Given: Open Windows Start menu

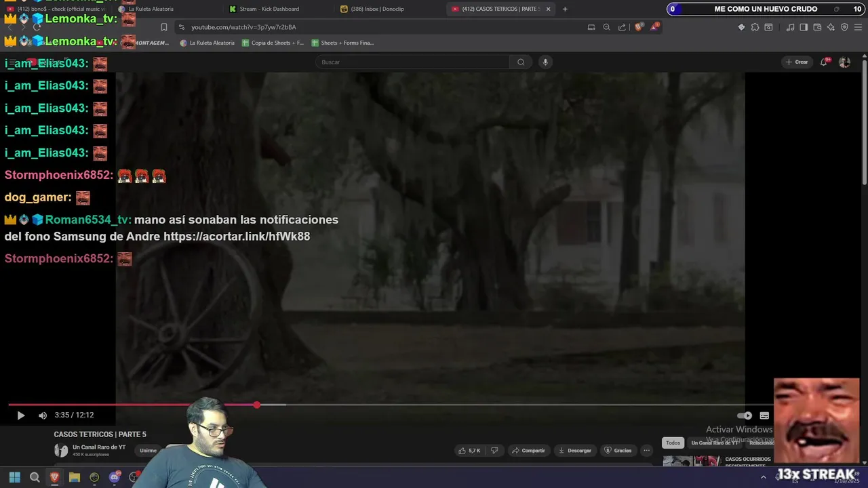Looking at the screenshot, I should [x=15, y=477].
